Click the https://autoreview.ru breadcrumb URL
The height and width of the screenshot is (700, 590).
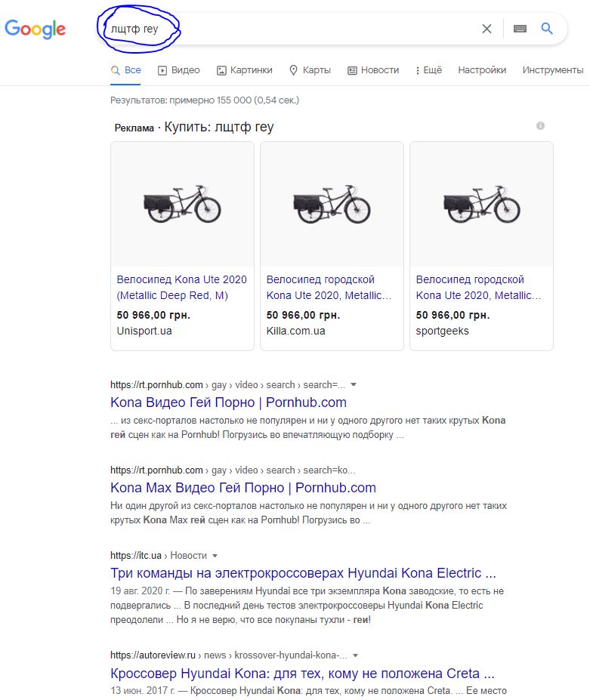click(x=153, y=655)
